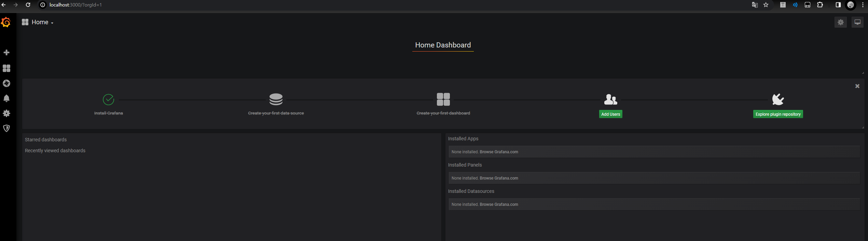Bookmark the page with star icon
868x241 pixels.
[x=766, y=5]
